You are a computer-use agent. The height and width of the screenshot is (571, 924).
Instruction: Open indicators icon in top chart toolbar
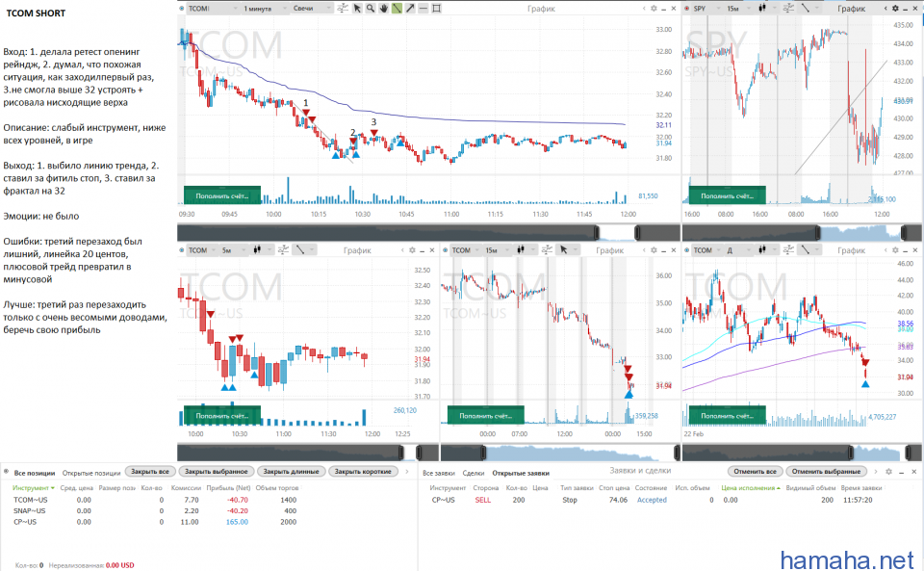click(x=342, y=8)
